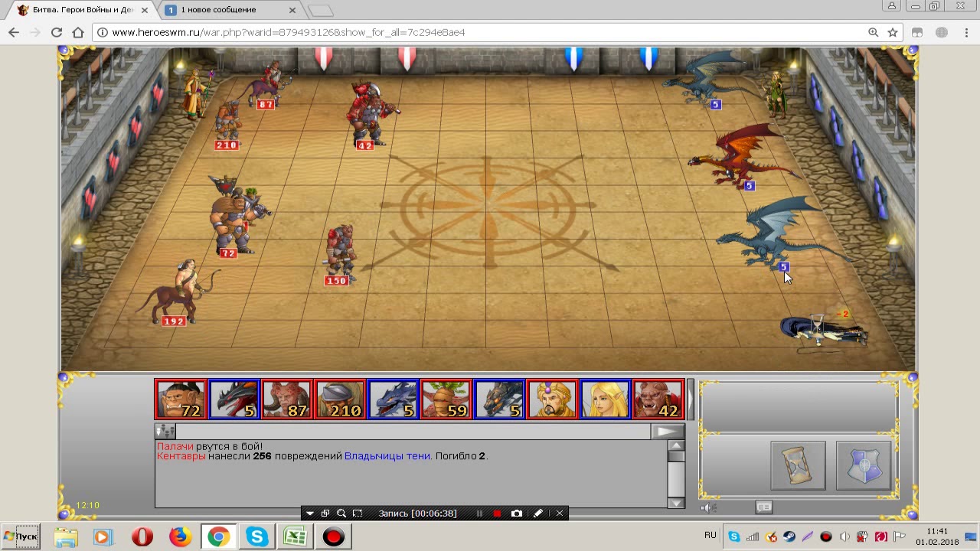
Task: Select the root creature portrait showing 59
Action: click(446, 399)
